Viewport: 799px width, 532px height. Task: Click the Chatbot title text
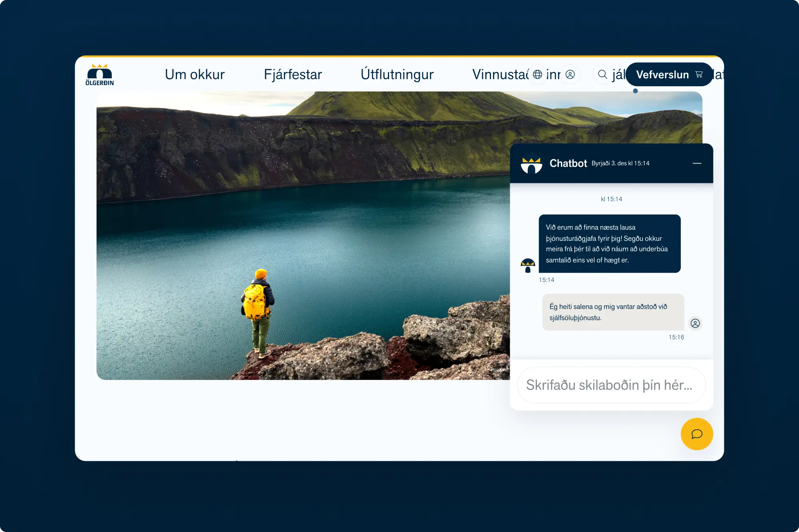pos(568,163)
